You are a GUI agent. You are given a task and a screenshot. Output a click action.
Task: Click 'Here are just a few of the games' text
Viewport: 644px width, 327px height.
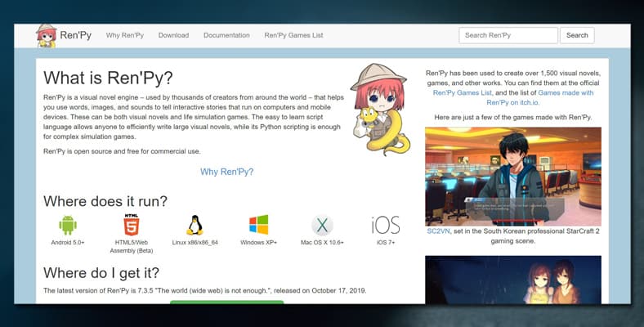513,118
